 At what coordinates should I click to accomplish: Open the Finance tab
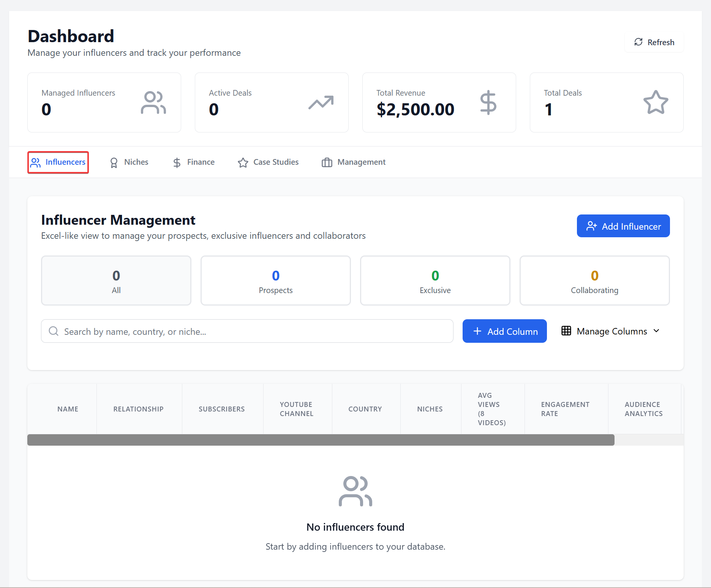click(194, 162)
